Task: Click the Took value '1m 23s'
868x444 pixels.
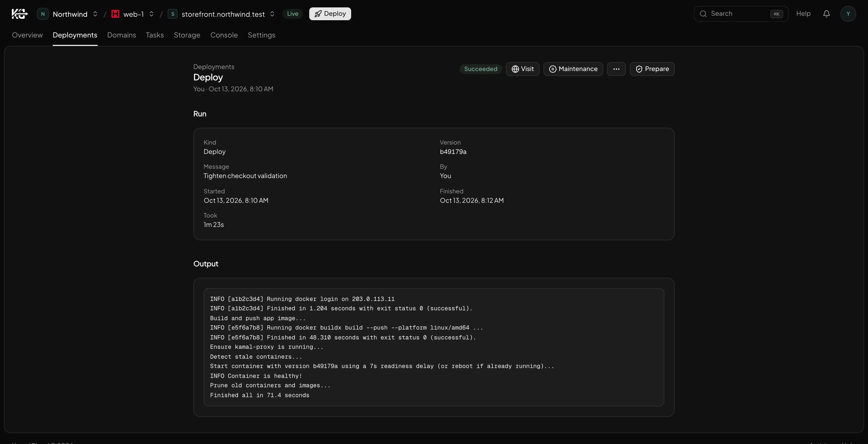Action: point(214,224)
